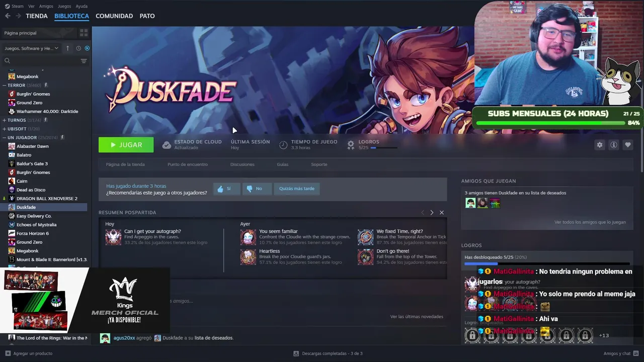Show next post-game summary page
The width and height of the screenshot is (644, 362).
432,213
